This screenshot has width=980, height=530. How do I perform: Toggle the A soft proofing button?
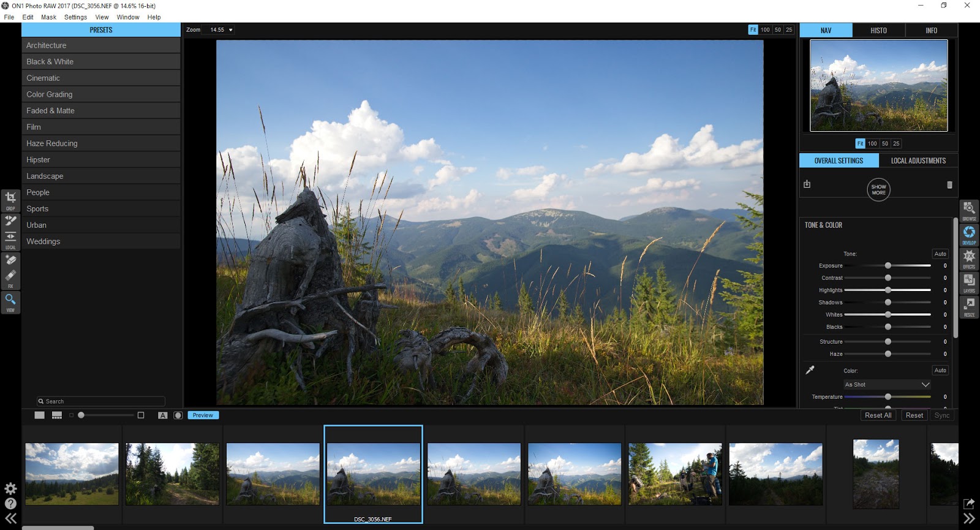coord(163,415)
